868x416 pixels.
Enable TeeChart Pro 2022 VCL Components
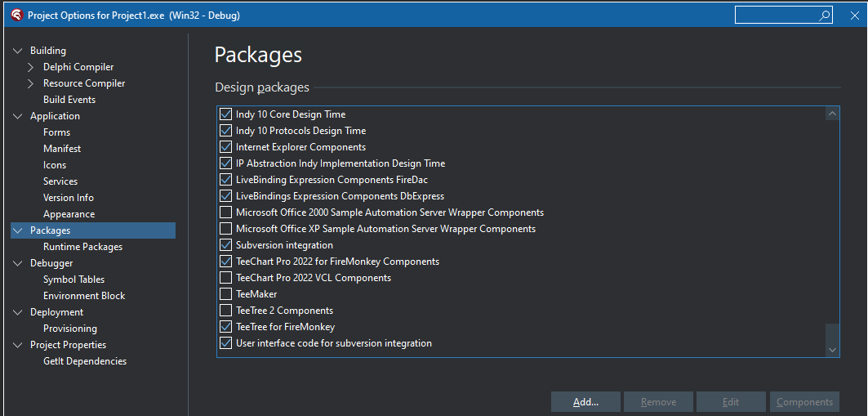click(226, 278)
